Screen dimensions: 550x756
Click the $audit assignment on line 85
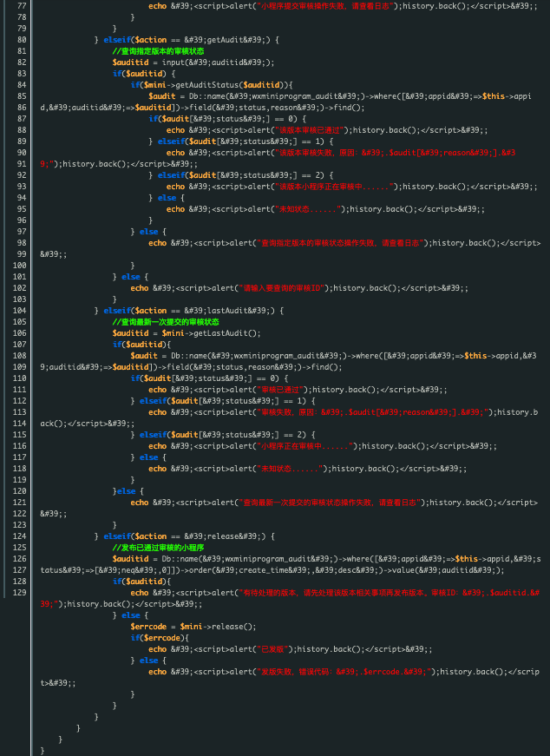pos(162,96)
